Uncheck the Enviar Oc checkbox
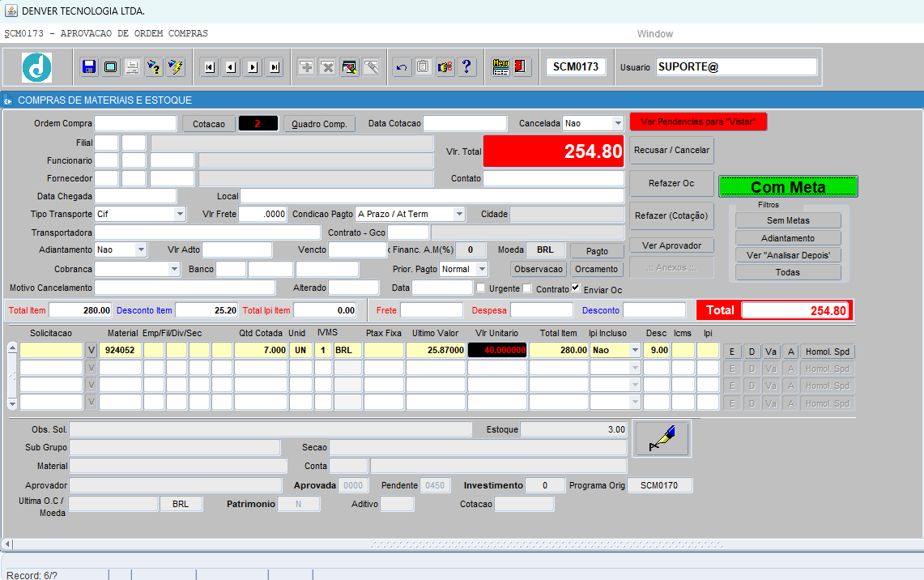This screenshot has height=580, width=924. click(576, 288)
